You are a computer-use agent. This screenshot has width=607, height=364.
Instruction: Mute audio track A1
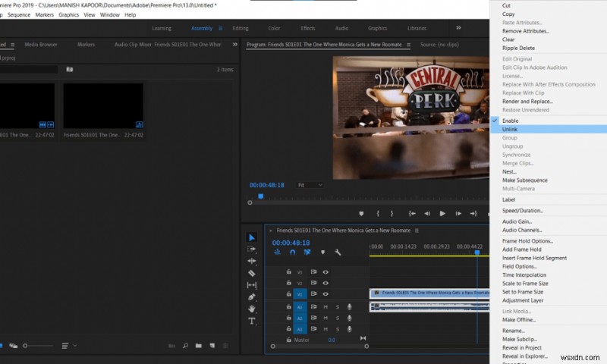pos(326,307)
